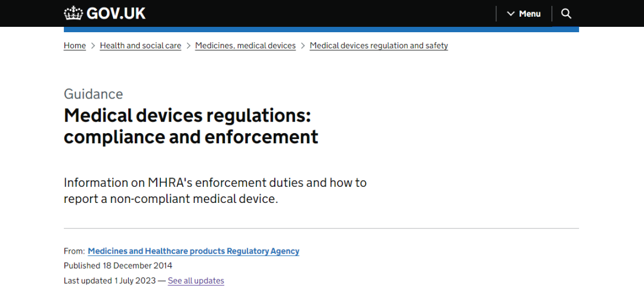Click the Guidance label above the heading
The width and height of the screenshot is (644, 299).
coord(93,94)
